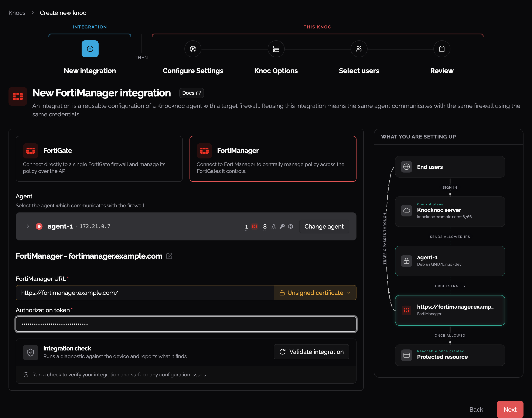Screen dimensions: 532x418
Task: Click the number 1 count in agent row
Action: [246, 227]
